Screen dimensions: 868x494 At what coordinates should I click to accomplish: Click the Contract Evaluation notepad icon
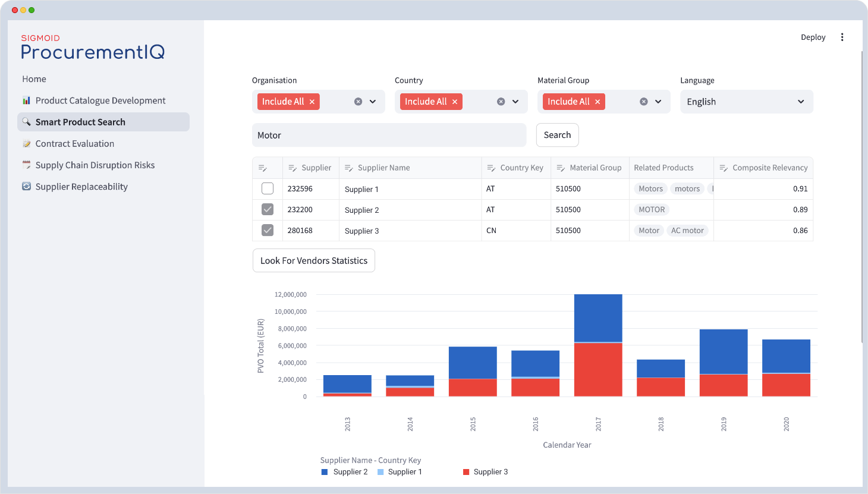(26, 144)
